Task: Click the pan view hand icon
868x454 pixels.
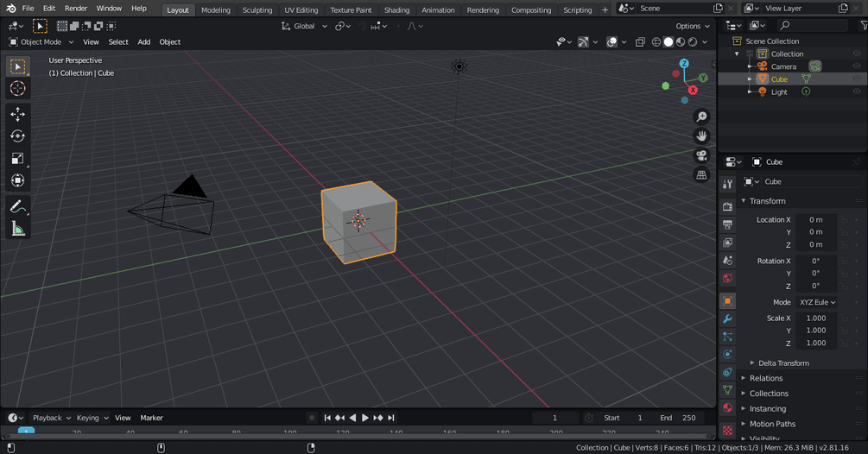Action: (701, 136)
